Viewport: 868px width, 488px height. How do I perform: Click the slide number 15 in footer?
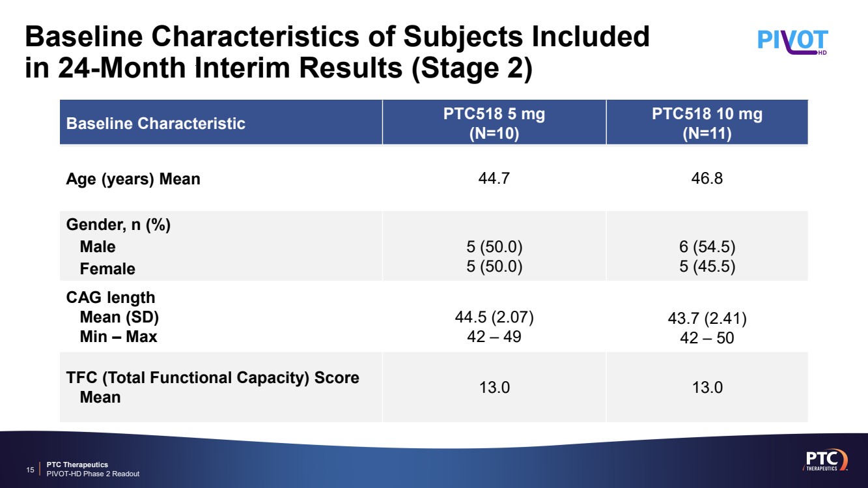tap(30, 469)
